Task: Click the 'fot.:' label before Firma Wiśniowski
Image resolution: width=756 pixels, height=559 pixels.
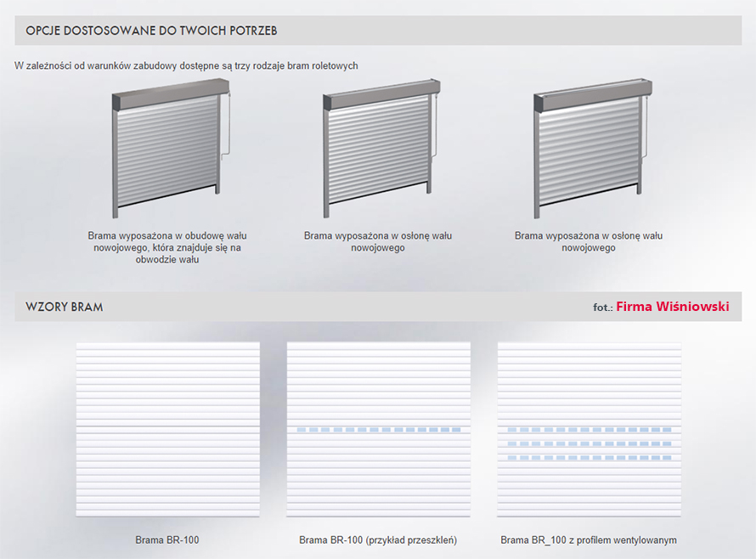Action: pyautogui.click(x=603, y=308)
